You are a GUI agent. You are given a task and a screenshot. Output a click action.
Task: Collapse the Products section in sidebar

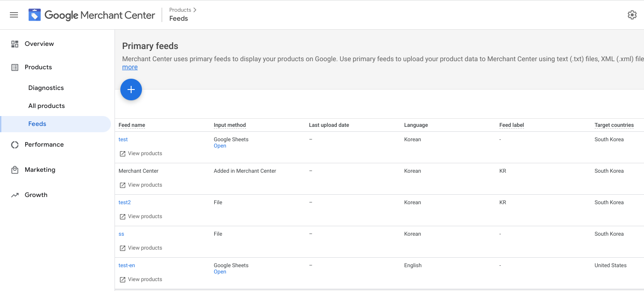pyautogui.click(x=38, y=67)
